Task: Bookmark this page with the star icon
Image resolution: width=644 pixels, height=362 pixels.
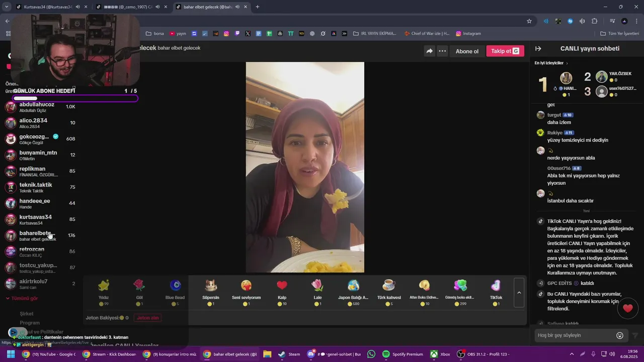Action: [529, 21]
